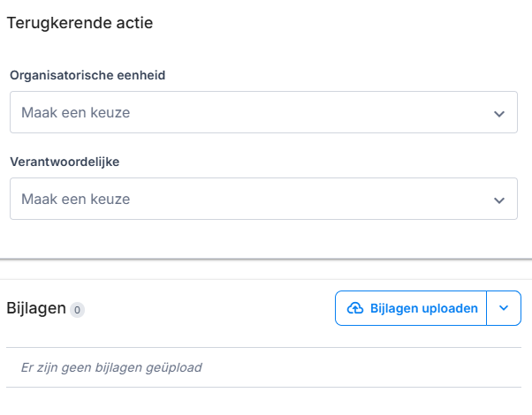Viewport: 532px width, 415px height.
Task: Open the arrow menu beside Bijlagen uploaden
Action: click(x=504, y=308)
